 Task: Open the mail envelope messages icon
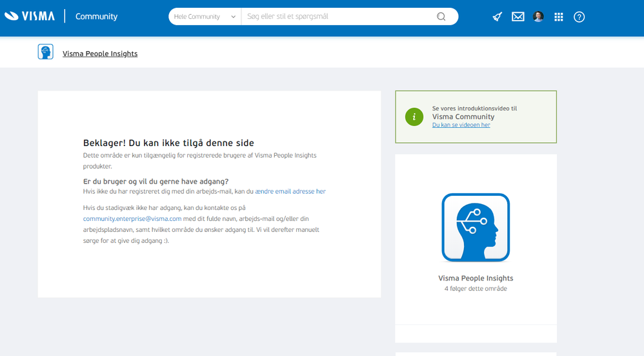518,17
